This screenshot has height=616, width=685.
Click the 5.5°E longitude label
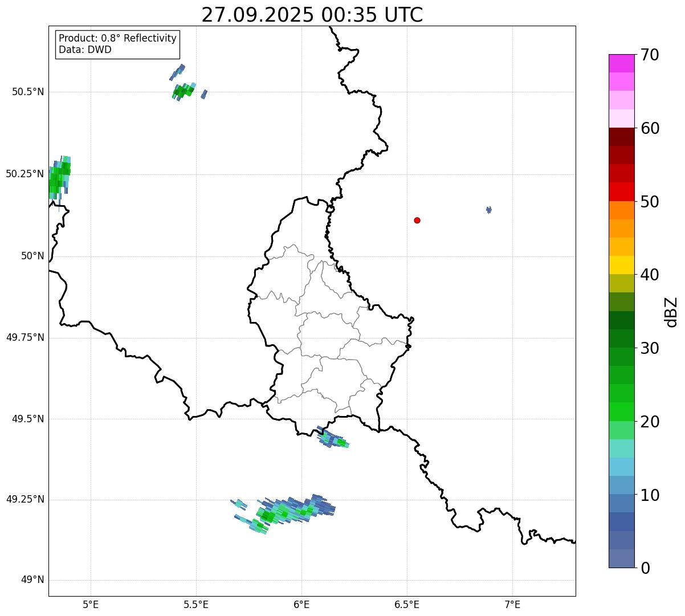(196, 604)
